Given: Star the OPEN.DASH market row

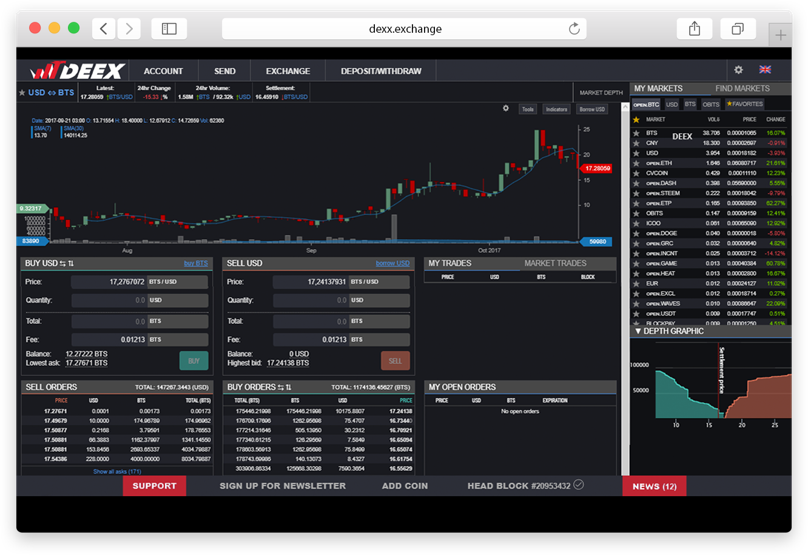Looking at the screenshot, I should (636, 183).
